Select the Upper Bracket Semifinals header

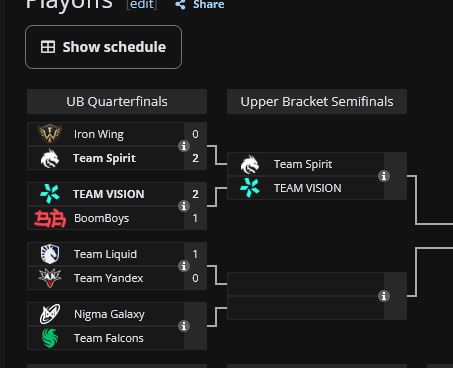coord(317,102)
